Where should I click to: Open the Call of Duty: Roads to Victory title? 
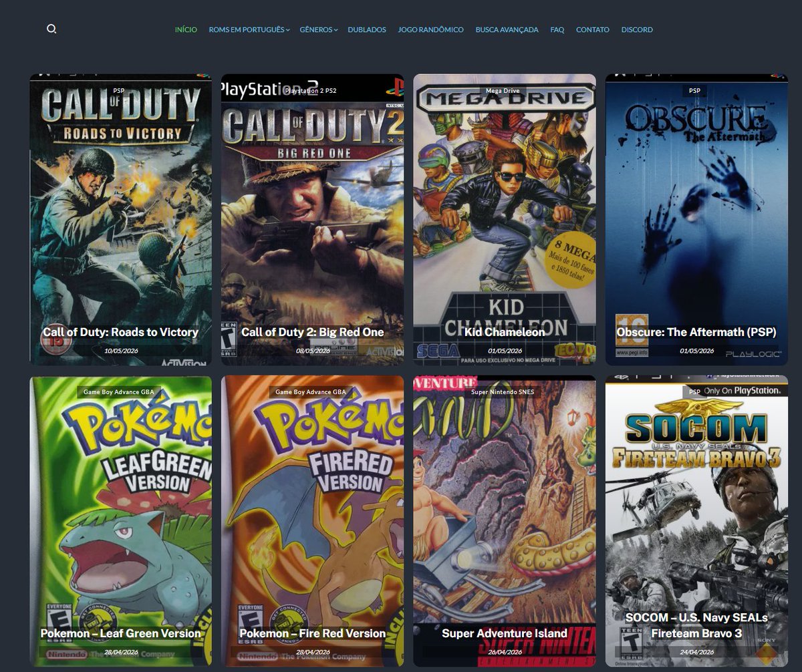(x=121, y=332)
